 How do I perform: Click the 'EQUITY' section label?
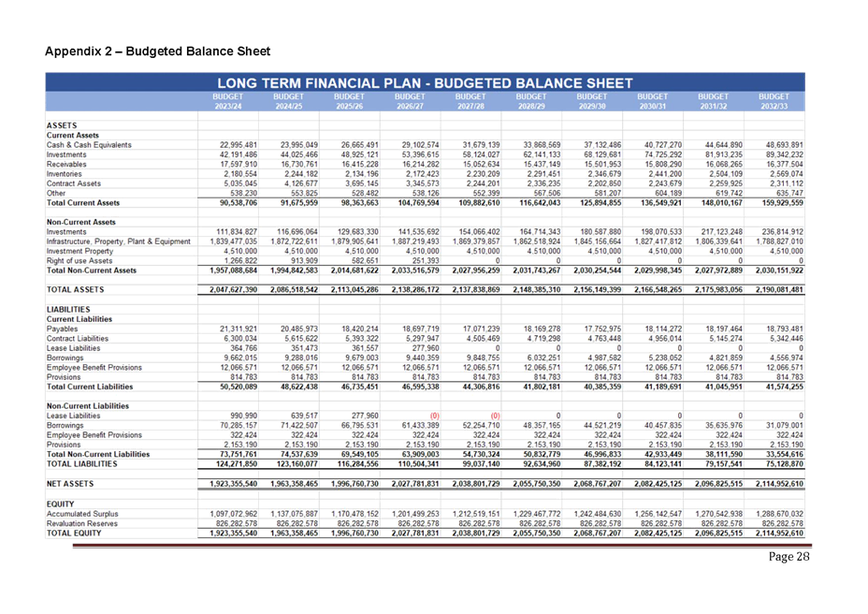(x=61, y=504)
